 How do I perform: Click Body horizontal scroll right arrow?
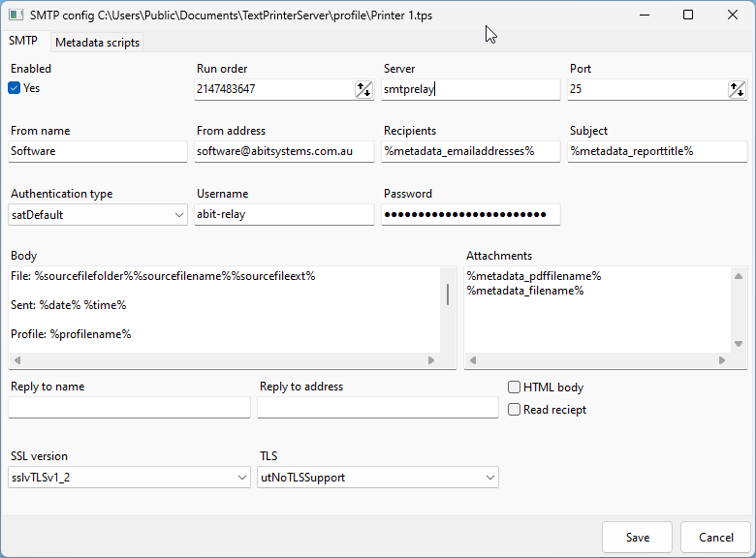tap(431, 360)
